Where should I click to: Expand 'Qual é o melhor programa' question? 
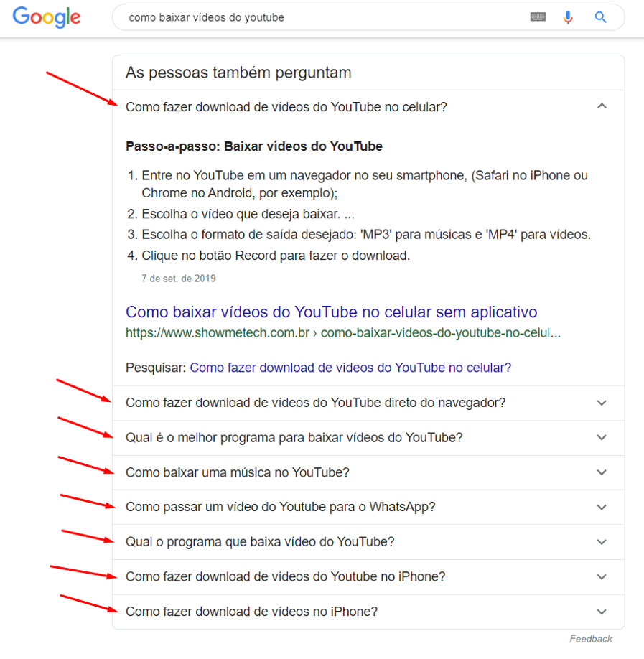coord(368,437)
